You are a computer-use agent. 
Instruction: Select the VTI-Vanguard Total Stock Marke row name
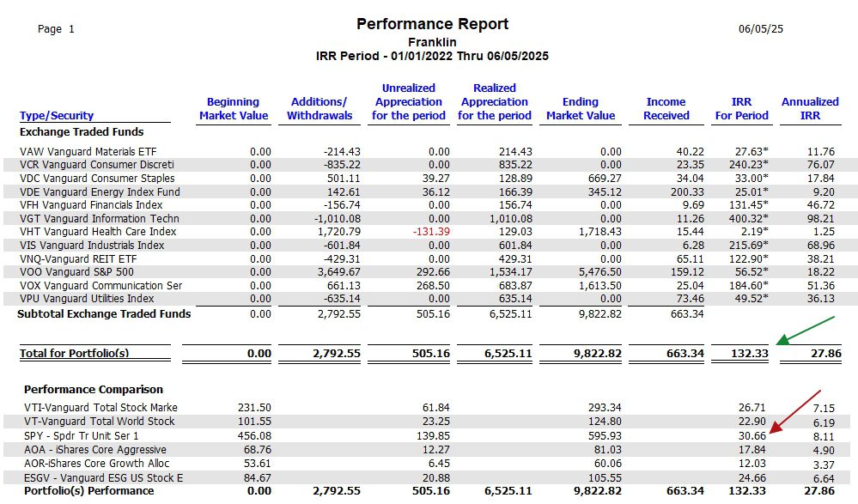click(x=100, y=408)
